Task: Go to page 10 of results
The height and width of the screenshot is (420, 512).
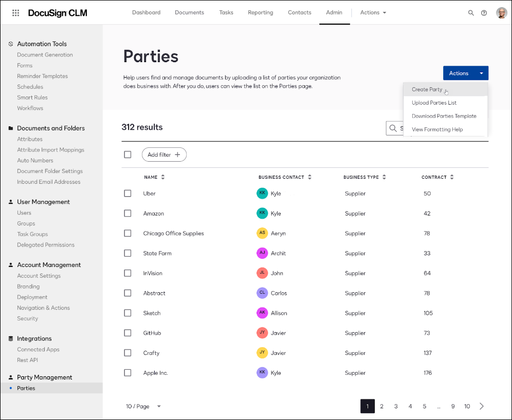Action: (467, 406)
